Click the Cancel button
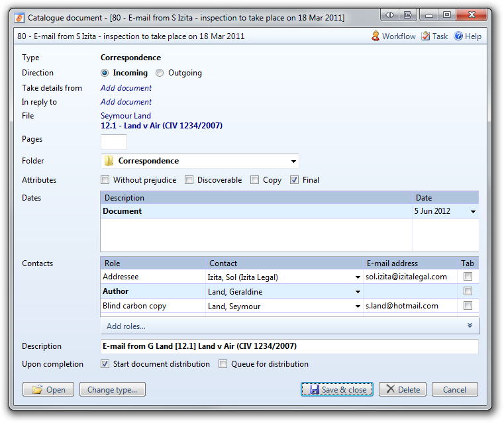Image resolution: width=504 pixels, height=423 pixels. [x=454, y=389]
